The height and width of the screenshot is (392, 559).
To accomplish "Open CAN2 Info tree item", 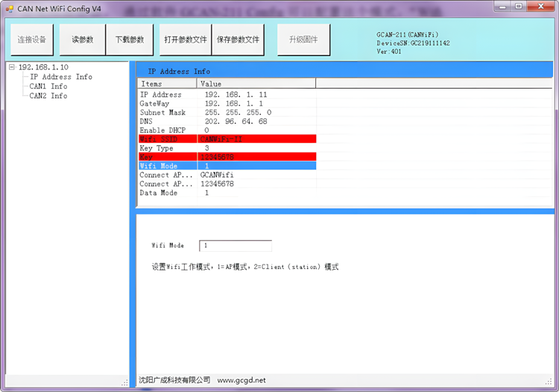I will (x=48, y=96).
